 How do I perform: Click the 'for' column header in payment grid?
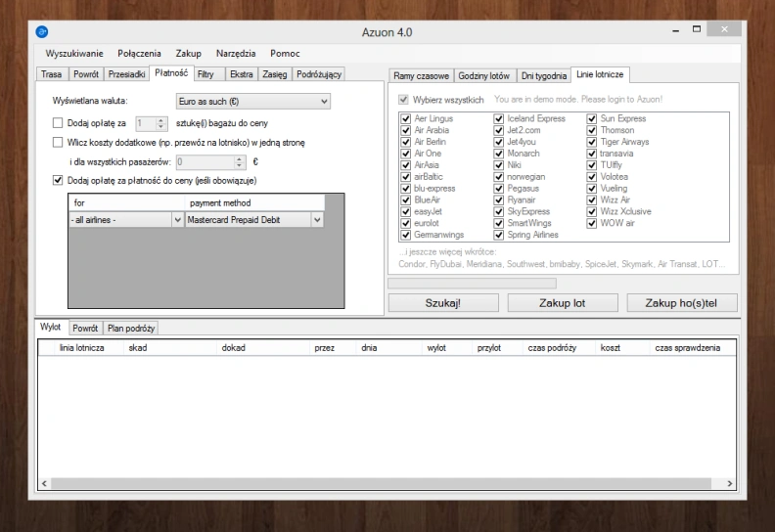coord(126,203)
